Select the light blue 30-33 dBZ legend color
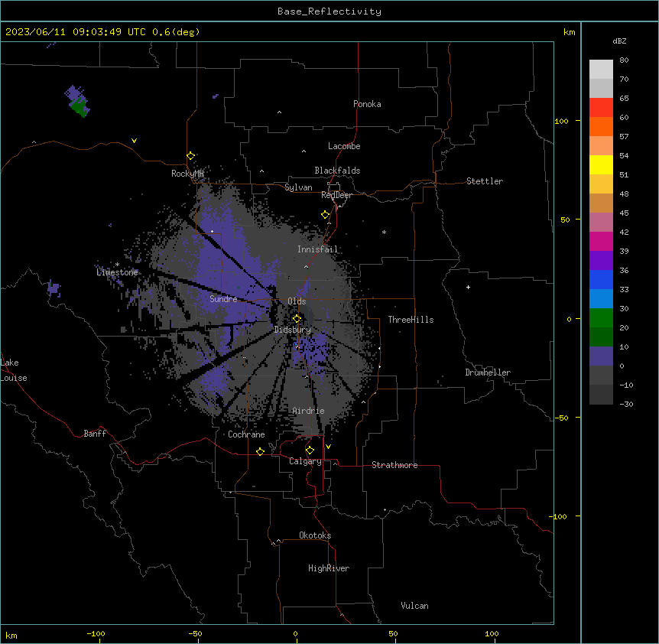The image size is (659, 644). click(x=601, y=298)
